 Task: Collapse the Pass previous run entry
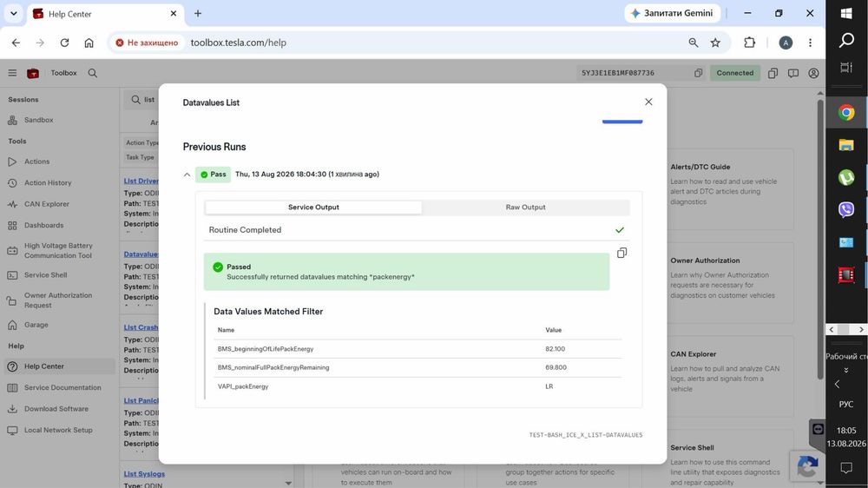pyautogui.click(x=187, y=175)
